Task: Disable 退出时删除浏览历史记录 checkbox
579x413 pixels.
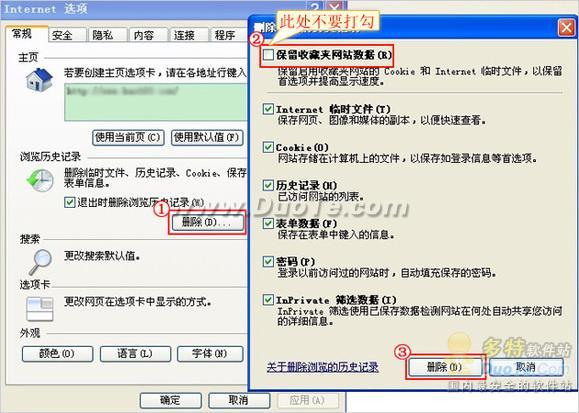Action: tap(69, 202)
